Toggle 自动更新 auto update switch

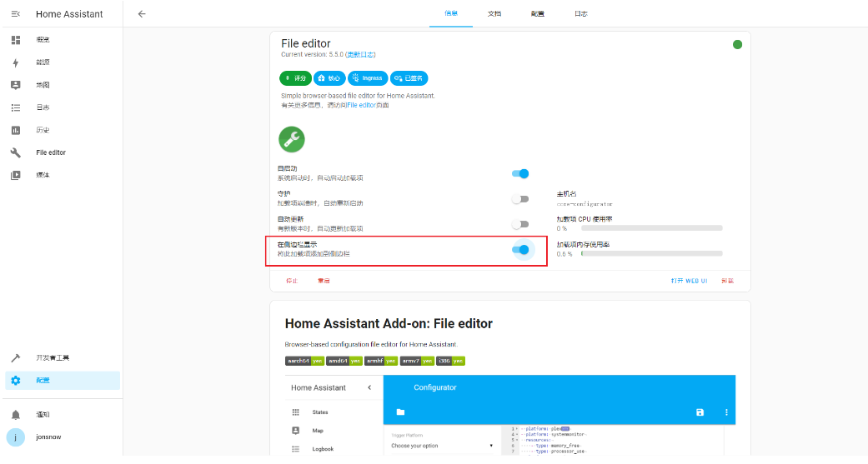[x=520, y=225]
